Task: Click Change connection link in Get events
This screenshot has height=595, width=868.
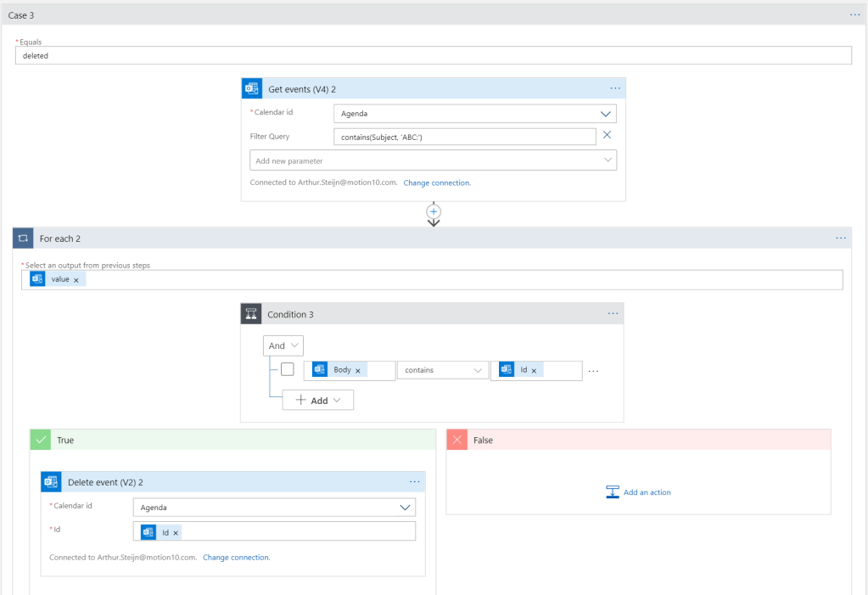Action: tap(436, 182)
